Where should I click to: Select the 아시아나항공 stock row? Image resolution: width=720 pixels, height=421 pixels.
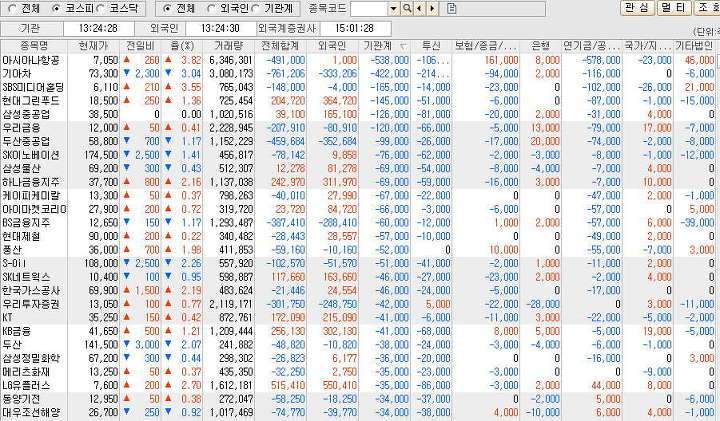[357, 60]
